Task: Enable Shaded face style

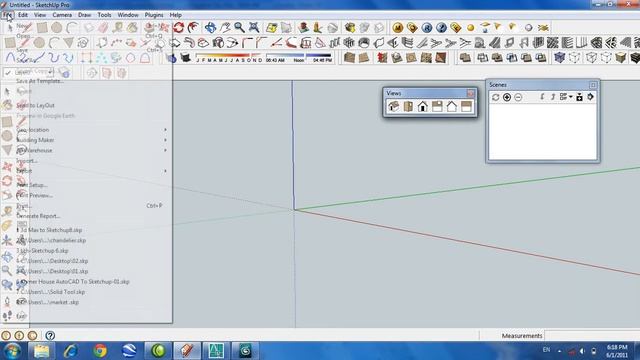Action: [x=621, y=58]
